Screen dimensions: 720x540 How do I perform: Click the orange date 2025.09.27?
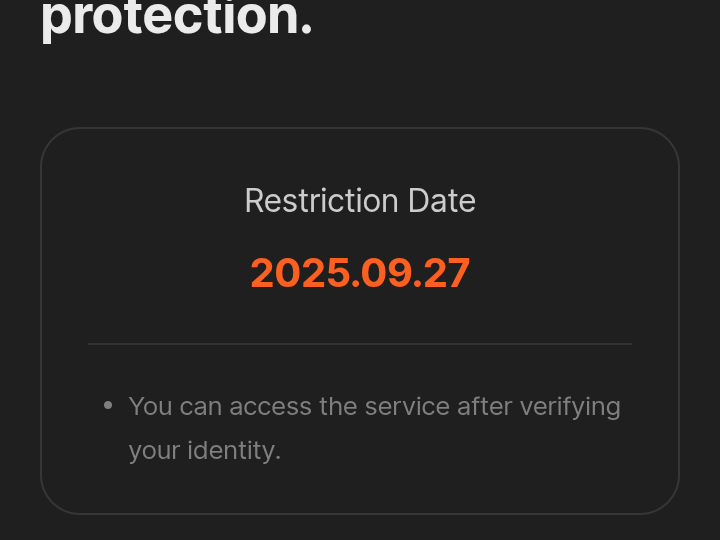click(360, 273)
